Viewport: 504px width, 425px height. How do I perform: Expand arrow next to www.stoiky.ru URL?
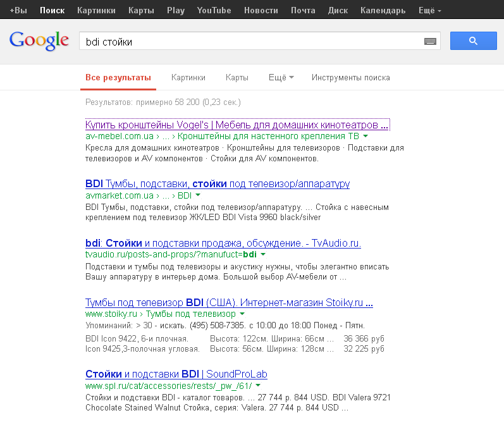pyautogui.click(x=242, y=314)
